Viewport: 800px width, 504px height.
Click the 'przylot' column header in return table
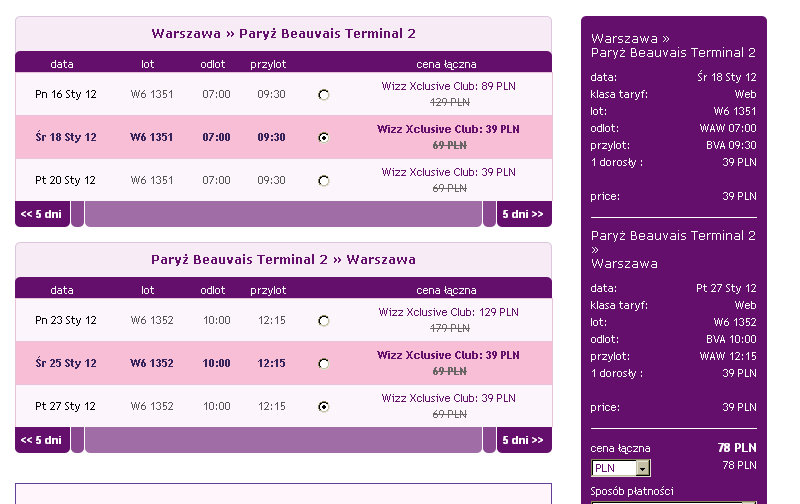[268, 290]
